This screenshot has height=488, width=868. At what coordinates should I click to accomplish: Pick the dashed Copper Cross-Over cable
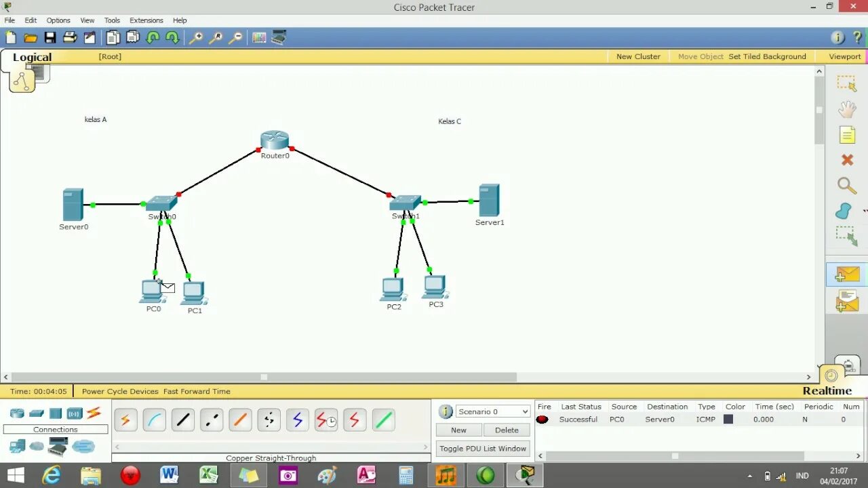click(212, 420)
